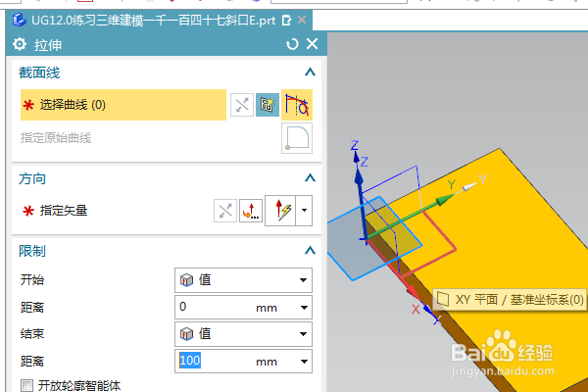The width and height of the screenshot is (588, 392).
Task: Collapse the 截面线 section
Action: (310, 72)
